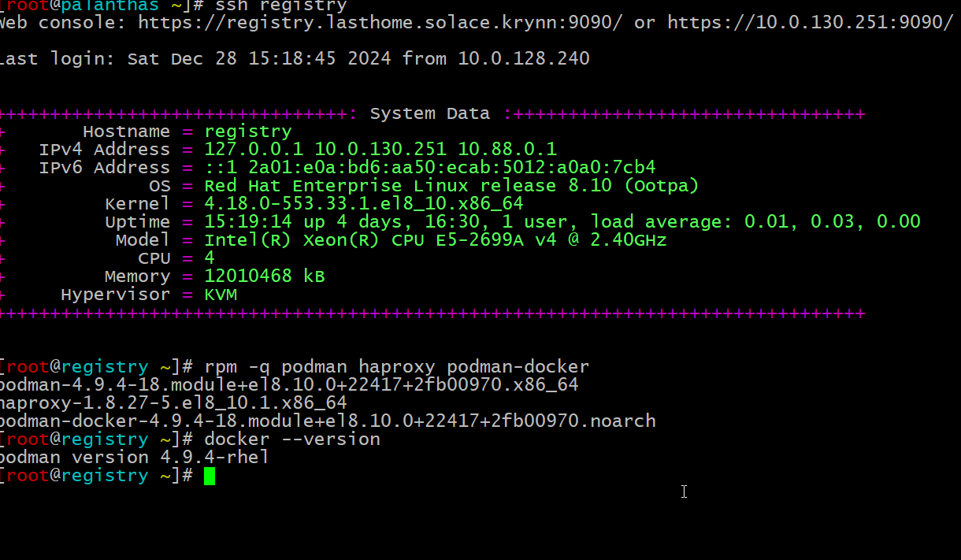Click the Red Hat Enterprise Linux release text
This screenshot has height=560, width=961.
pos(451,186)
